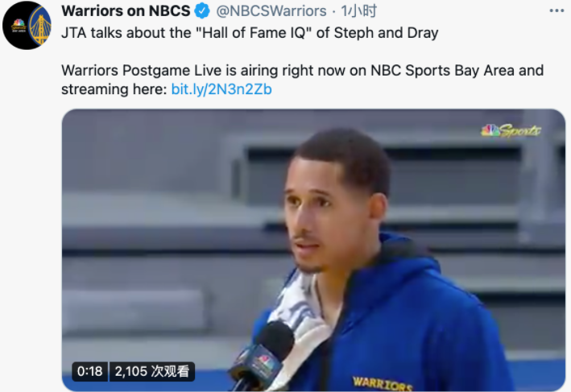Click the "2,105 次观看" view count
This screenshot has height=392, width=571.
[152, 371]
